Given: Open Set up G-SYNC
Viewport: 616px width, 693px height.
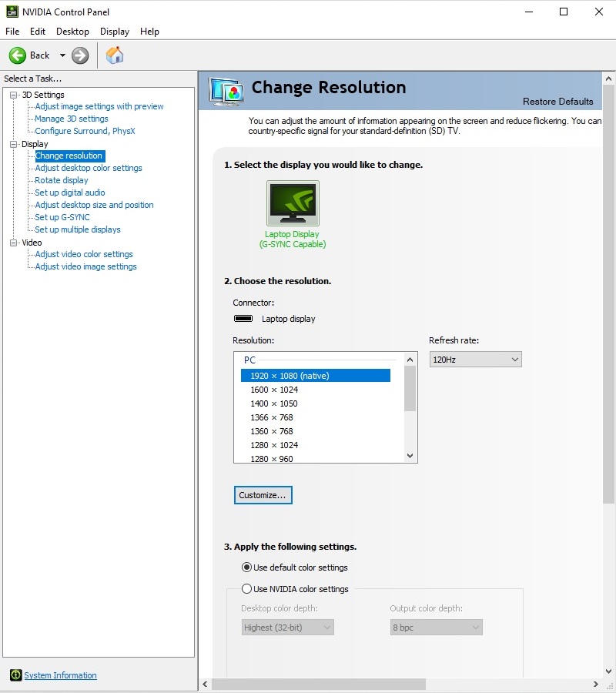Looking at the screenshot, I should 62,217.
